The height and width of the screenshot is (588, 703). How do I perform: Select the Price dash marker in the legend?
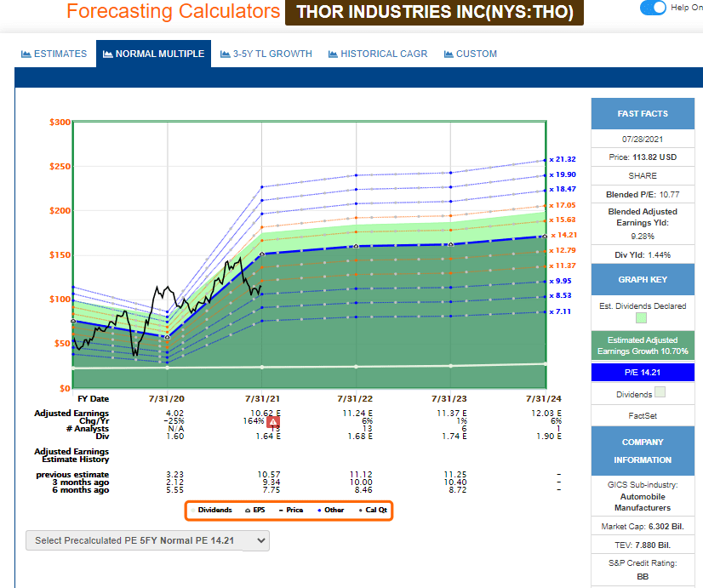click(x=281, y=511)
